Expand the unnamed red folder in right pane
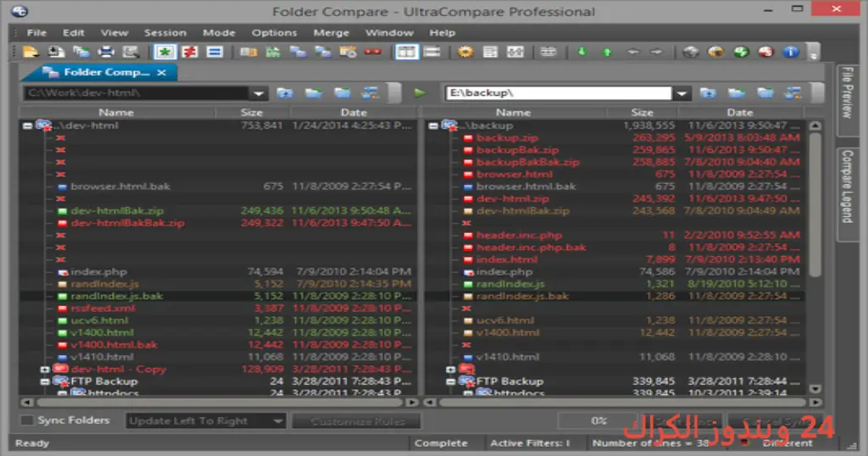868x456 pixels. 451,369
